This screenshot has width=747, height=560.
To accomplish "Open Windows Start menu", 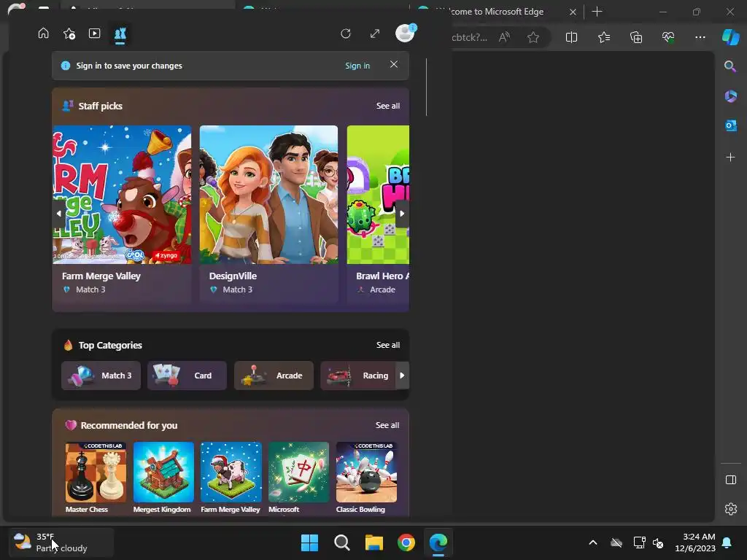I will click(x=309, y=542).
